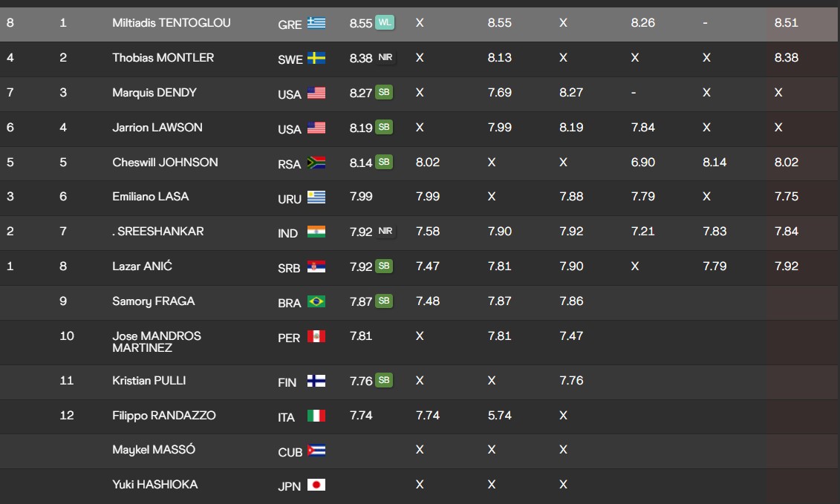Screen dimensions: 840x504
Task: Select Emiliano LASA's 7.99 result mark
Action: (361, 197)
